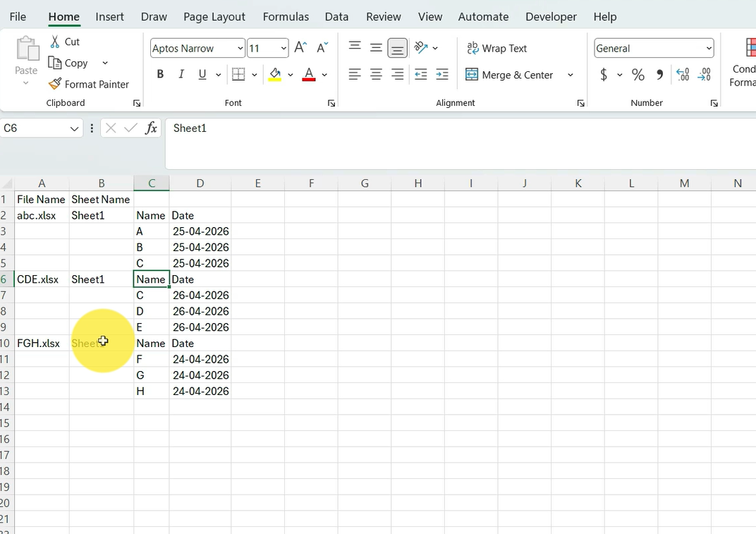Click the Insert Function fx icon

(x=151, y=128)
